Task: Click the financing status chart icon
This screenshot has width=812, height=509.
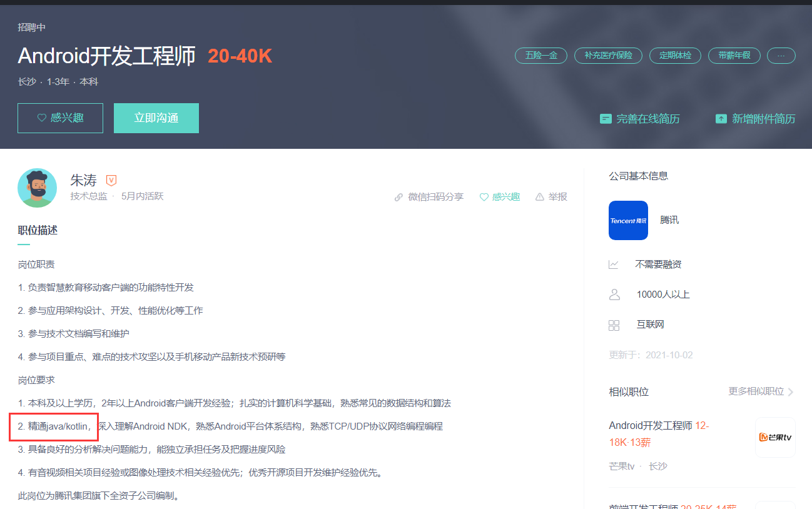Action: click(x=614, y=265)
